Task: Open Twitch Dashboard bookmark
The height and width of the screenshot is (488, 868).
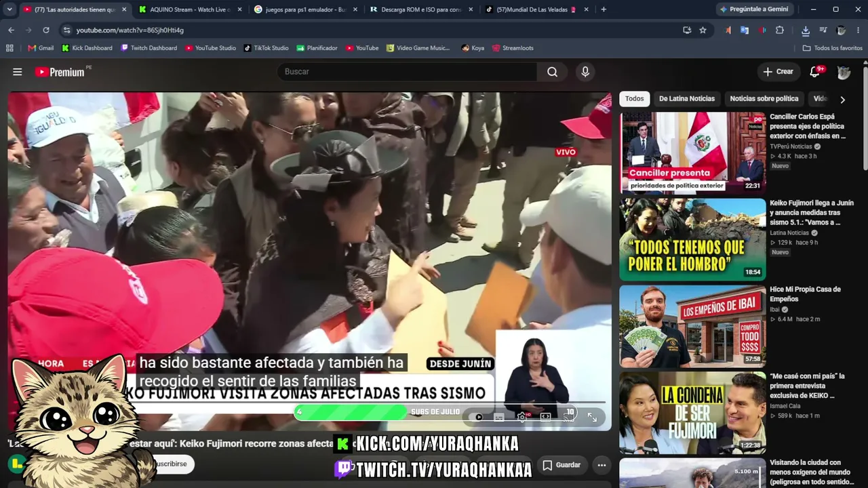Action: pyautogui.click(x=149, y=48)
